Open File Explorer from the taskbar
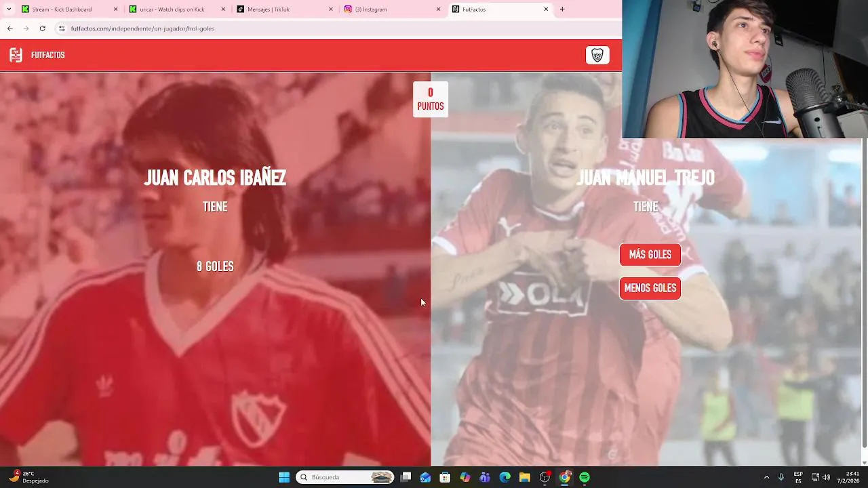Viewport: 868px width, 488px height. 525,477
